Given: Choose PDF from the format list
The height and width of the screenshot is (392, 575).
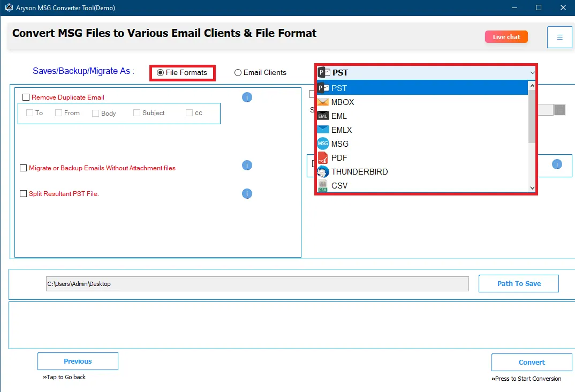Looking at the screenshot, I should tap(422, 157).
